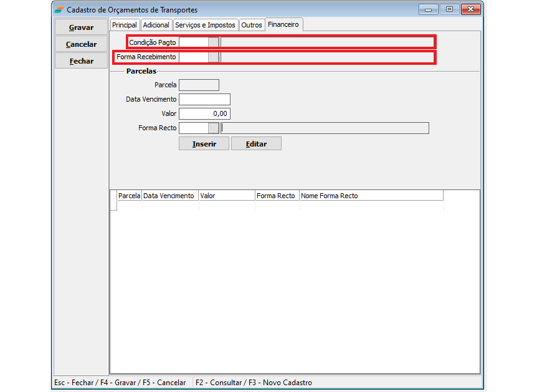The height and width of the screenshot is (392, 537).
Task: Open the Adicional tab
Action: [x=156, y=25]
